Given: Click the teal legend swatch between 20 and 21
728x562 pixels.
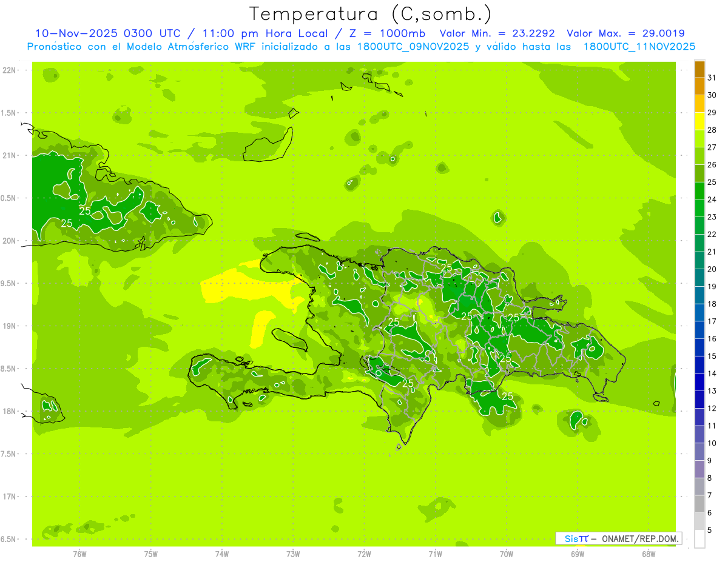Looking at the screenshot, I should click(699, 261).
